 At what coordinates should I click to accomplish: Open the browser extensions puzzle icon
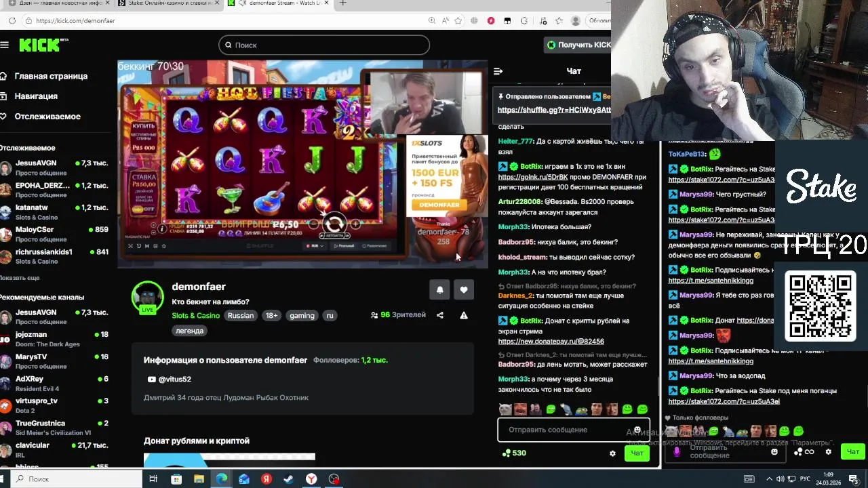pos(524,20)
